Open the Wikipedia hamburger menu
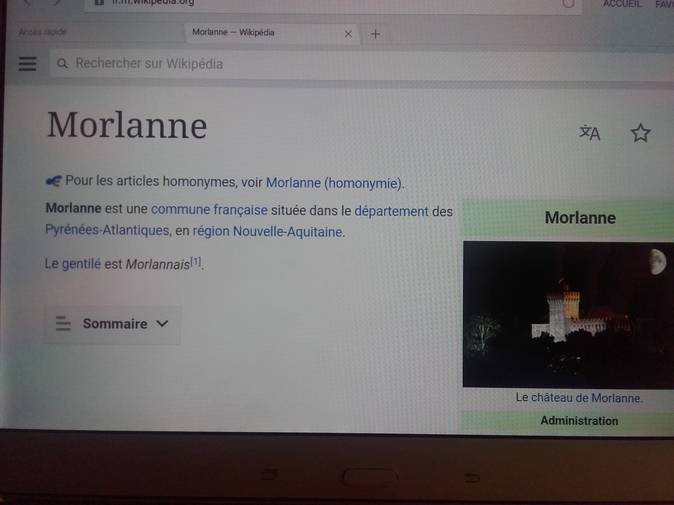Screen dimensions: 674x505 click(x=28, y=64)
